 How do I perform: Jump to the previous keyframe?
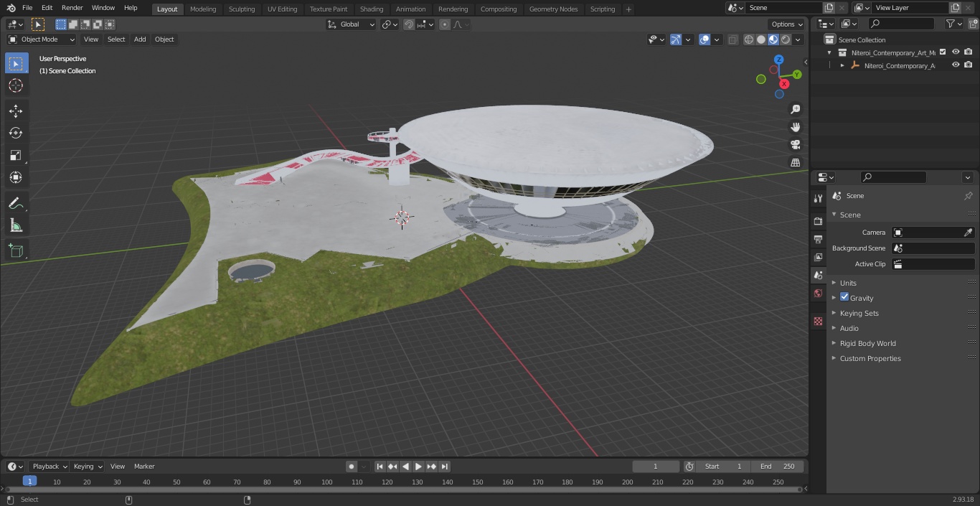tap(392, 467)
